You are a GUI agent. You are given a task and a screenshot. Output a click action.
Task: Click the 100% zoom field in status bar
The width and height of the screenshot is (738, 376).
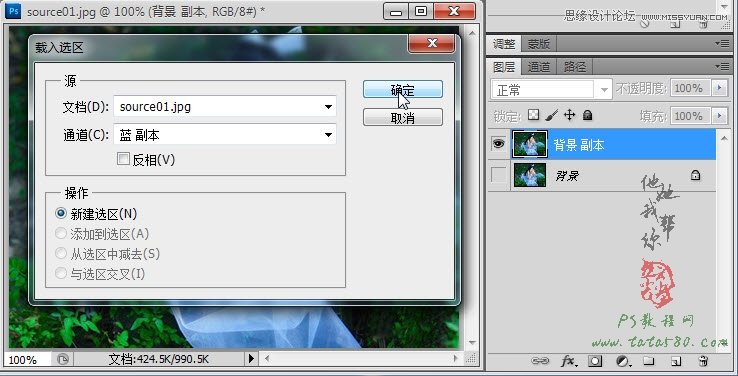click(x=28, y=360)
